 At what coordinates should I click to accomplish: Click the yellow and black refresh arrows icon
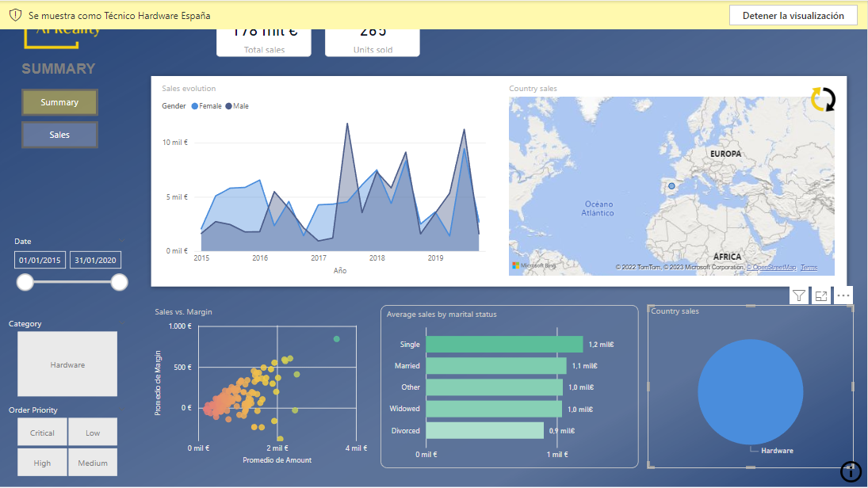click(823, 100)
